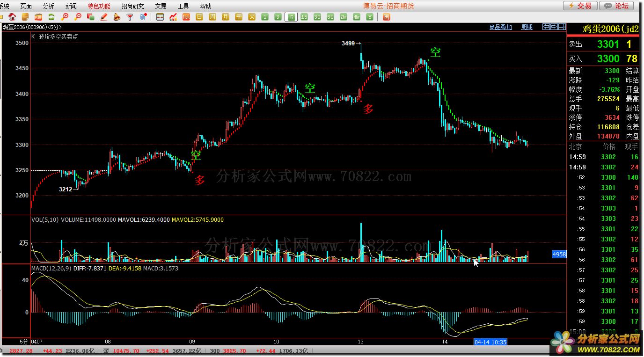The width and height of the screenshot is (644, 357).
Task: Click the Home house icon
Action: click(12, 17)
